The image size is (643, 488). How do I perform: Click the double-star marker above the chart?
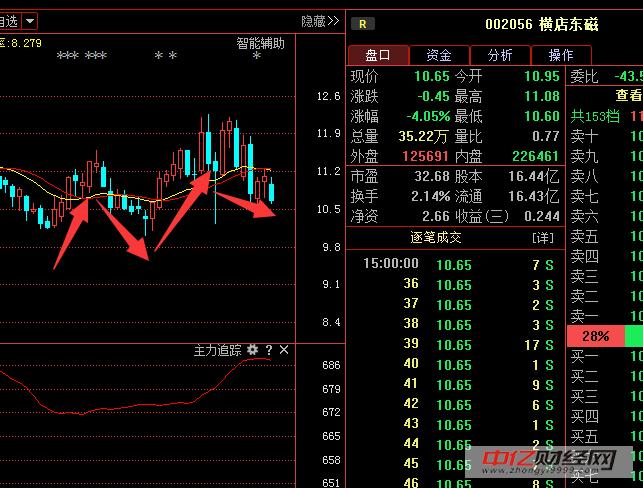click(165, 57)
